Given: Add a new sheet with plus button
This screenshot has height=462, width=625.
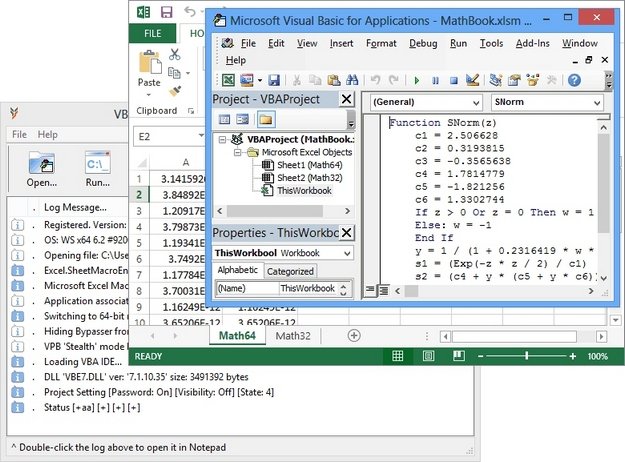Looking at the screenshot, I should [354, 335].
